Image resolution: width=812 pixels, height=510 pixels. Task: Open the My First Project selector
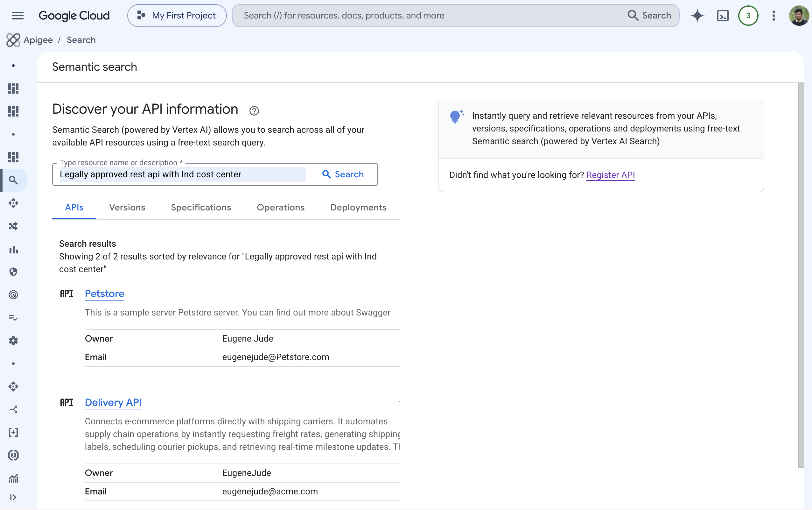[177, 16]
